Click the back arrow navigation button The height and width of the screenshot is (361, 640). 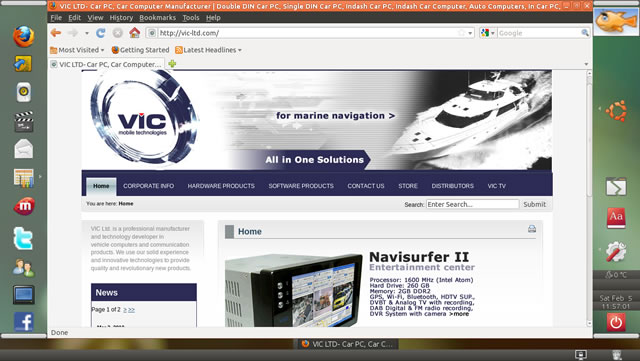tap(56, 33)
